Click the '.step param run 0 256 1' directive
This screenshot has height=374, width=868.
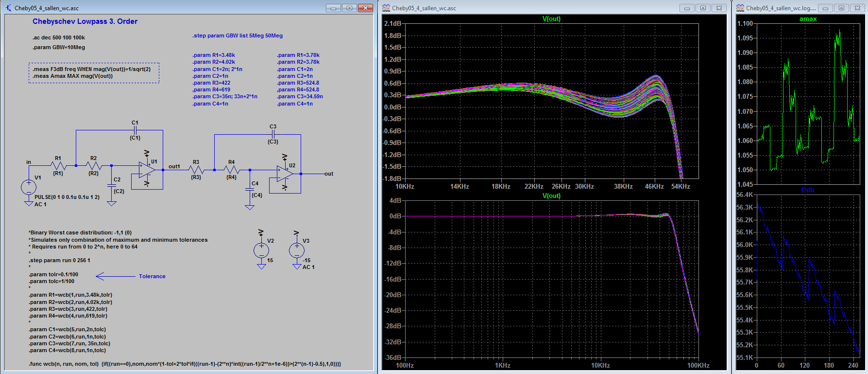(x=59, y=260)
